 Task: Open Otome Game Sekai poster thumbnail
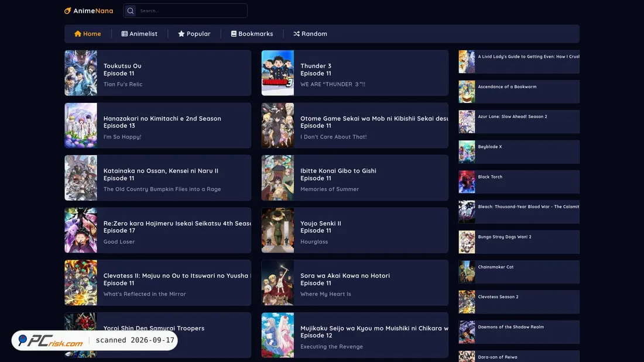(x=278, y=125)
